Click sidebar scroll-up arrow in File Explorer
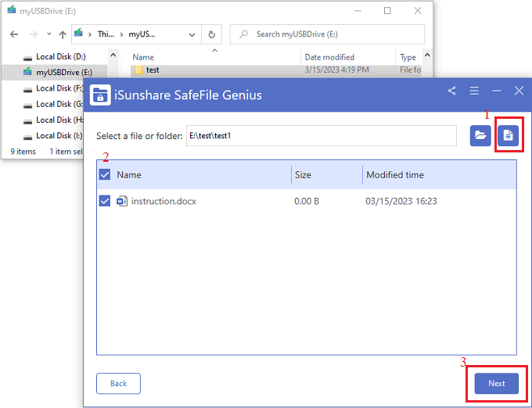The image size is (532, 408). point(113,55)
